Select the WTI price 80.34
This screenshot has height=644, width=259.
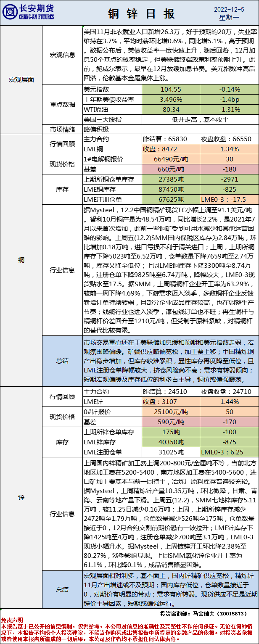[171, 109]
